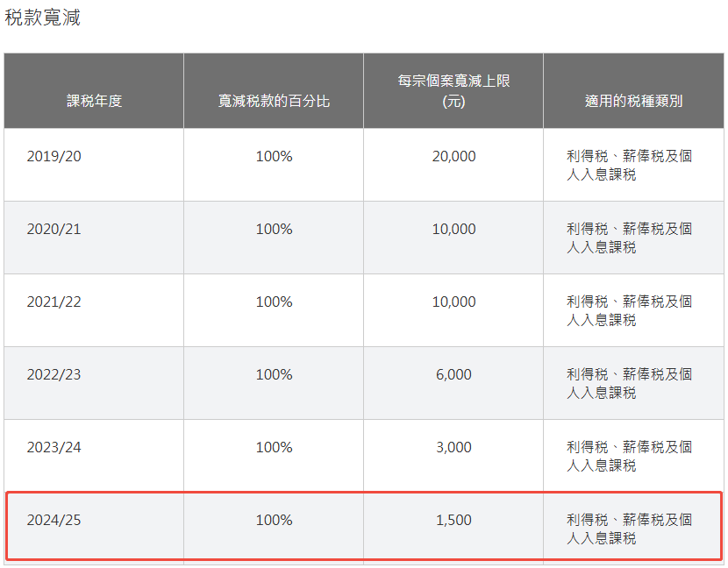Click the 2019/20 year cell
The height and width of the screenshot is (568, 728).
pyautogui.click(x=54, y=156)
